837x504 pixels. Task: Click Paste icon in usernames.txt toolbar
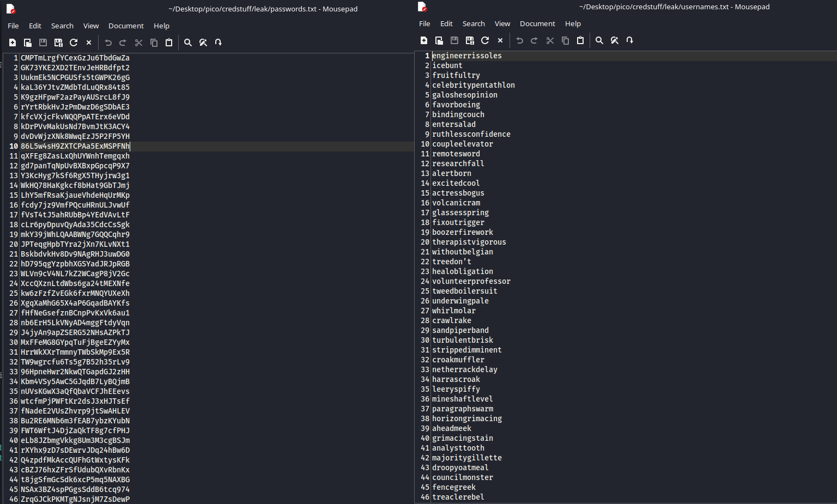click(580, 40)
